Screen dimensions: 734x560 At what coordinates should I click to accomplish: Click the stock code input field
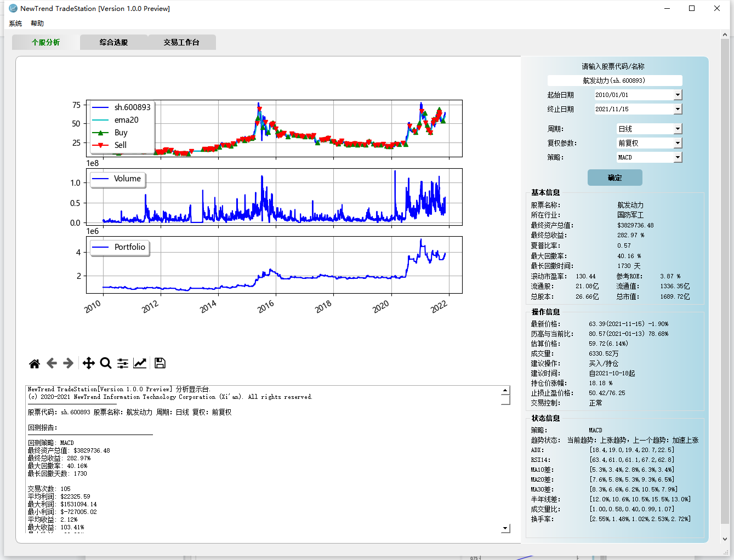[x=614, y=81]
